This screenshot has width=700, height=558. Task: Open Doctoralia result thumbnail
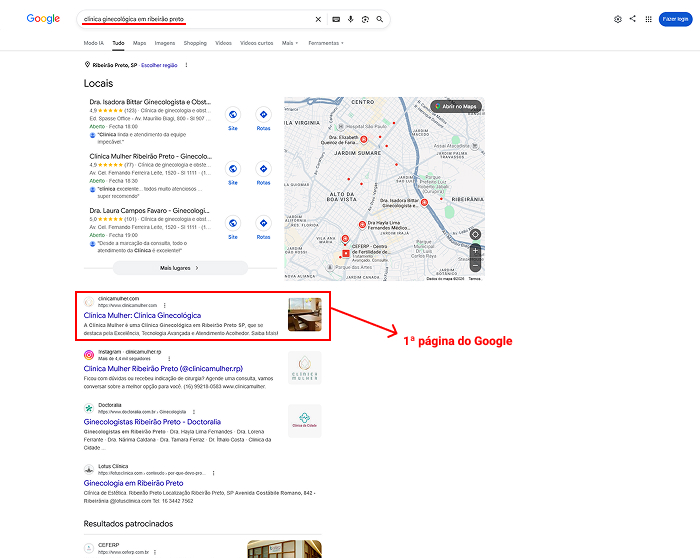click(304, 421)
